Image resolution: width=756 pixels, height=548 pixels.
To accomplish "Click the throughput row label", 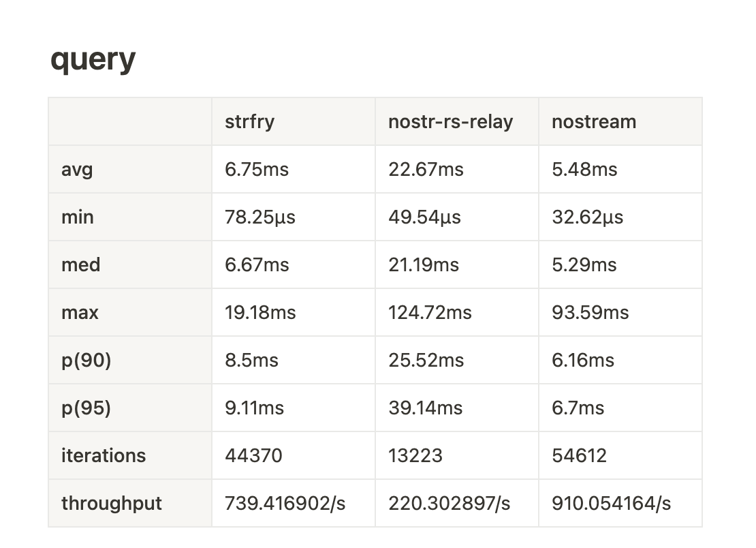I will pyautogui.click(x=111, y=504).
